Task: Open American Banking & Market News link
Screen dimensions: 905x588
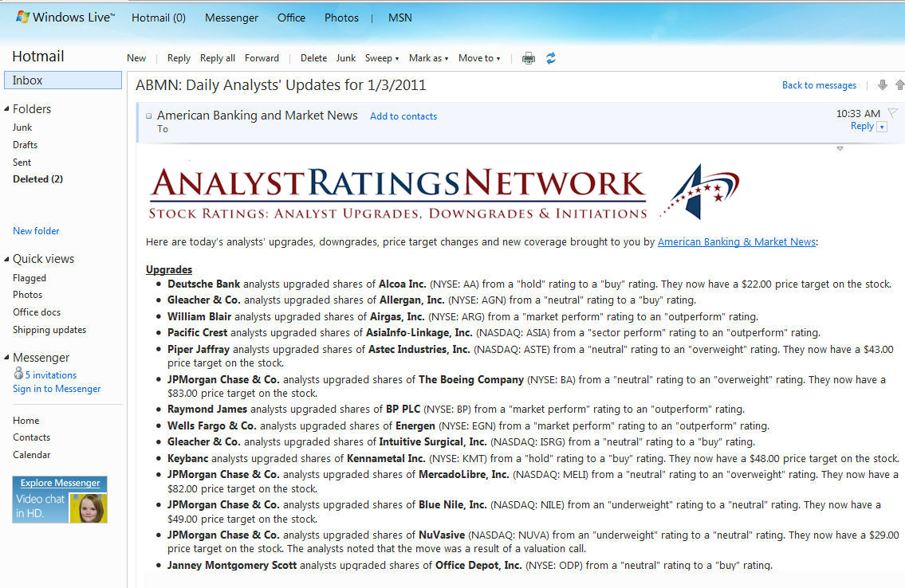Action: click(x=737, y=242)
